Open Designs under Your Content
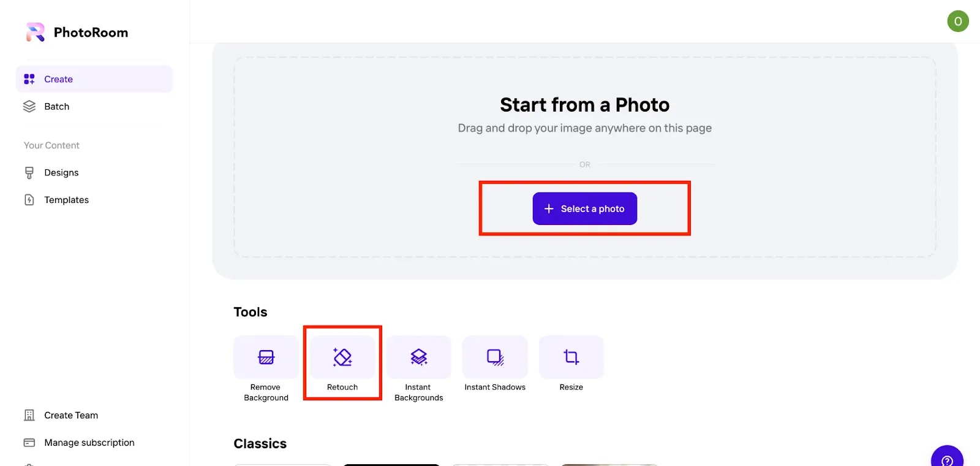This screenshot has height=466, width=980. (94, 172)
